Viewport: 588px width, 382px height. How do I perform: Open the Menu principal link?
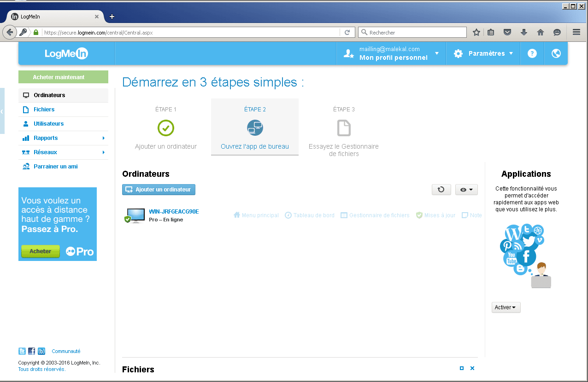256,215
